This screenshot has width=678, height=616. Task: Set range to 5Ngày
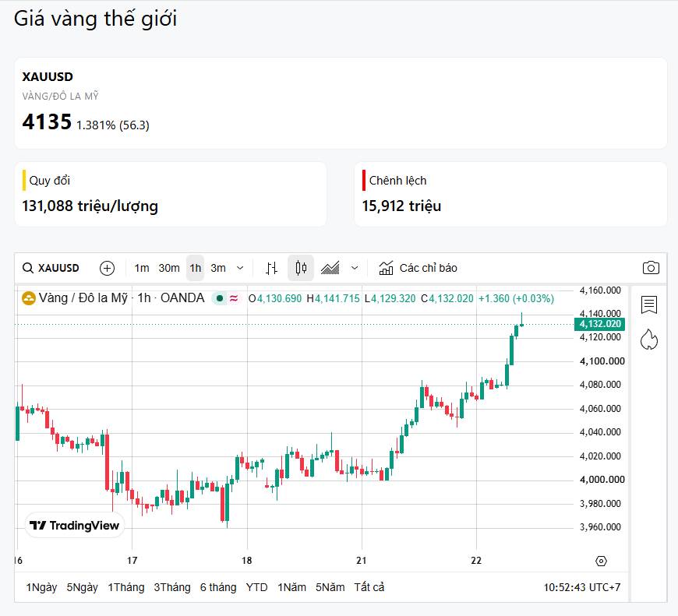click(82, 587)
